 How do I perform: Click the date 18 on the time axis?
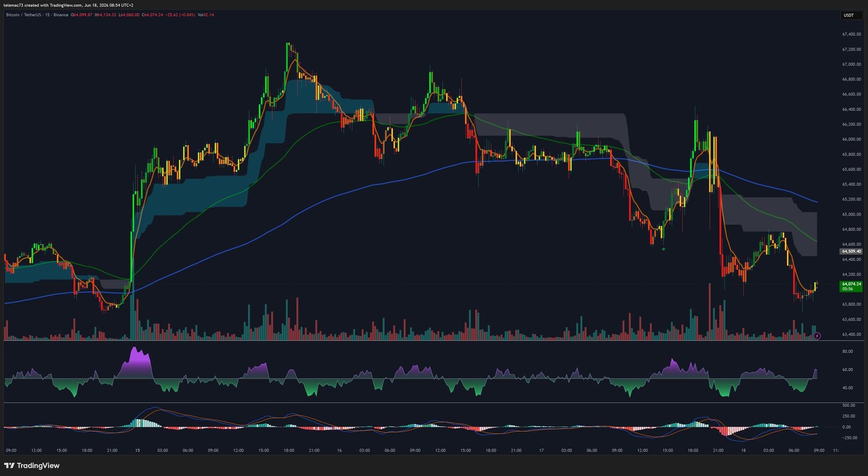tap(743, 451)
